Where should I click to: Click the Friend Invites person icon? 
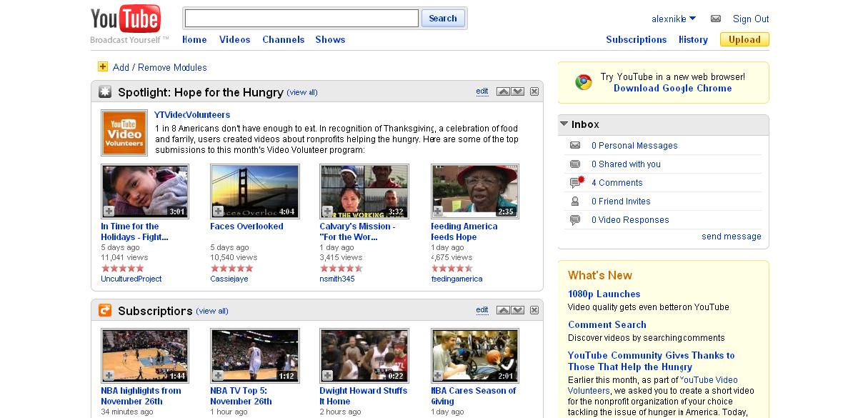pyautogui.click(x=575, y=201)
